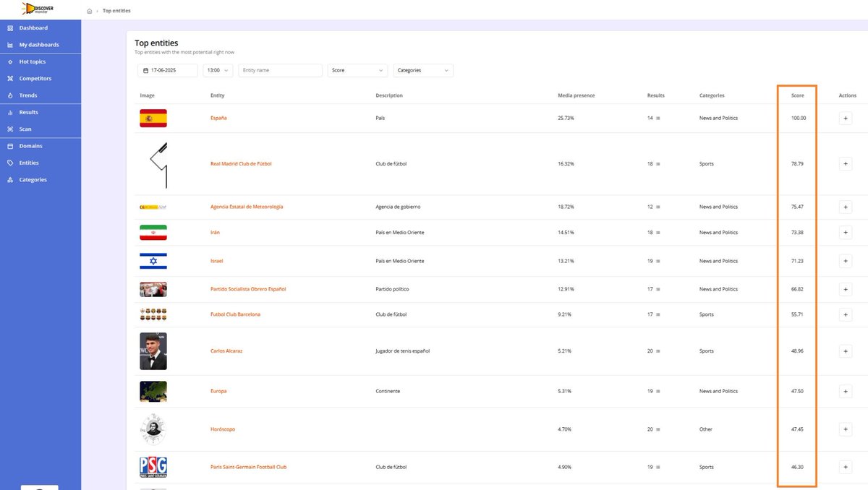Image resolution: width=868 pixels, height=490 pixels.
Task: Click results list icon for Futbol Club Barcelona
Action: [658, 314]
